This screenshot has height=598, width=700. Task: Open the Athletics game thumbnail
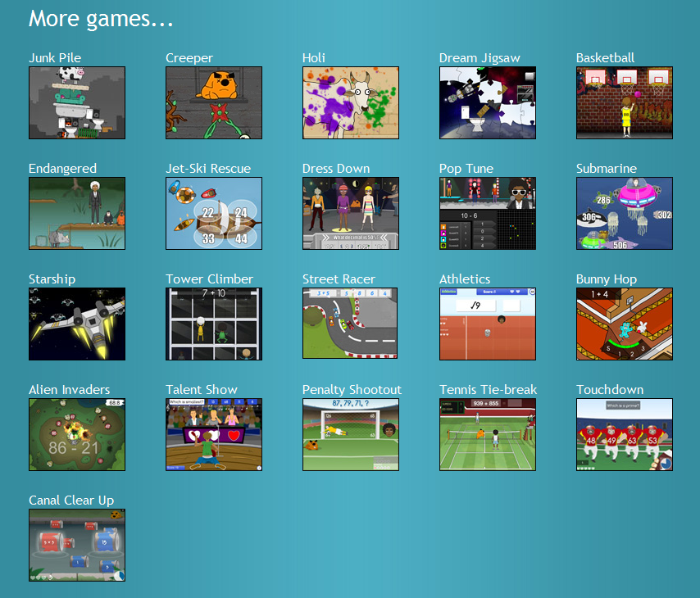488,324
